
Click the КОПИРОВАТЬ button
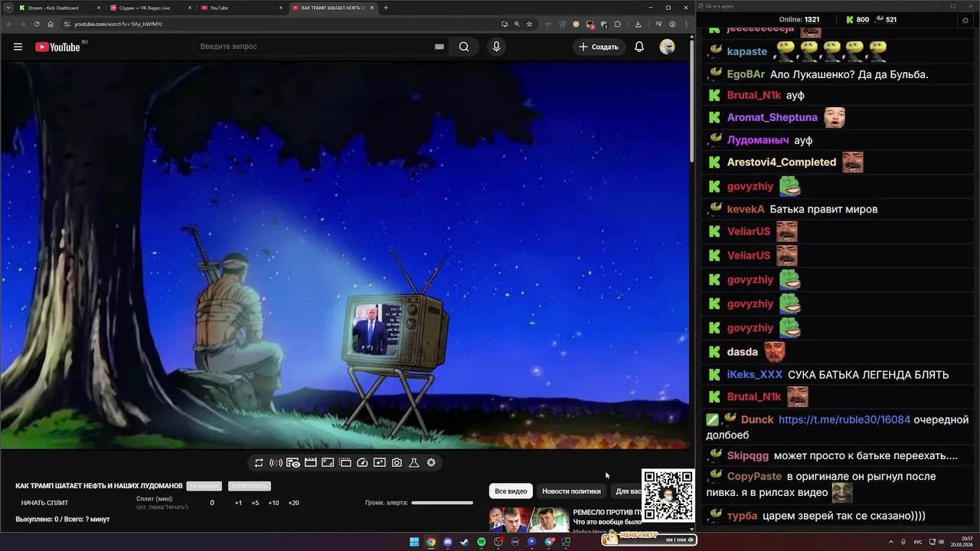coord(249,486)
